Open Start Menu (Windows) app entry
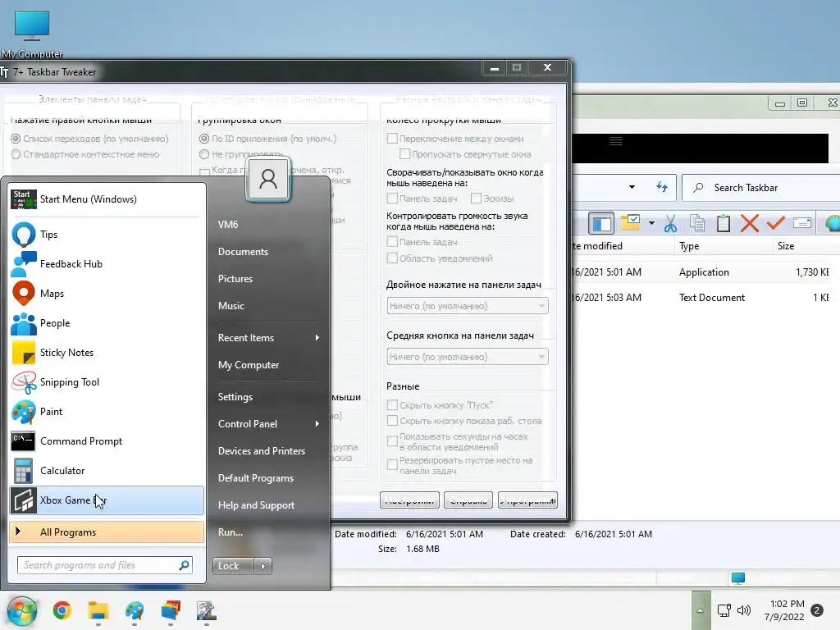Image resolution: width=840 pixels, height=630 pixels. point(107,199)
